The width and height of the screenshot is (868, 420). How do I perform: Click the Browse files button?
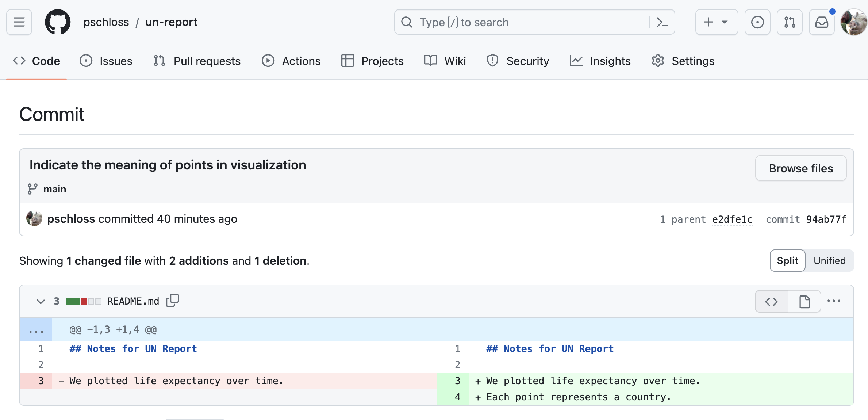(x=801, y=168)
